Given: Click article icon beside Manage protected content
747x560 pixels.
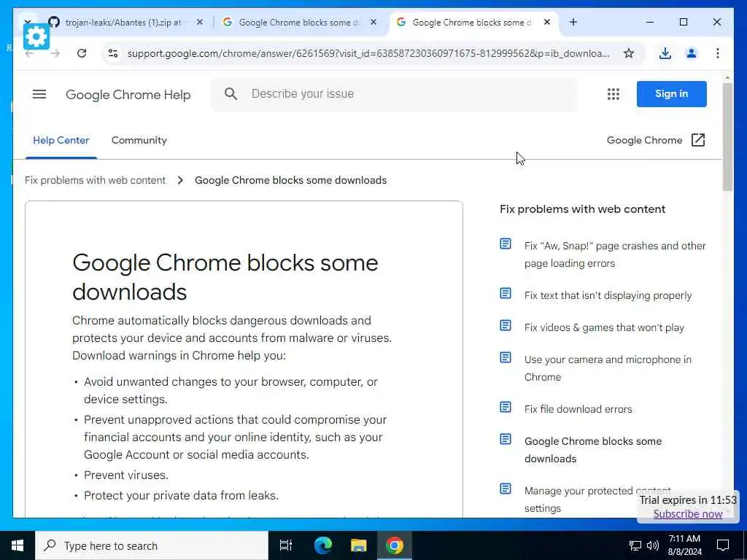Looking at the screenshot, I should [x=506, y=489].
